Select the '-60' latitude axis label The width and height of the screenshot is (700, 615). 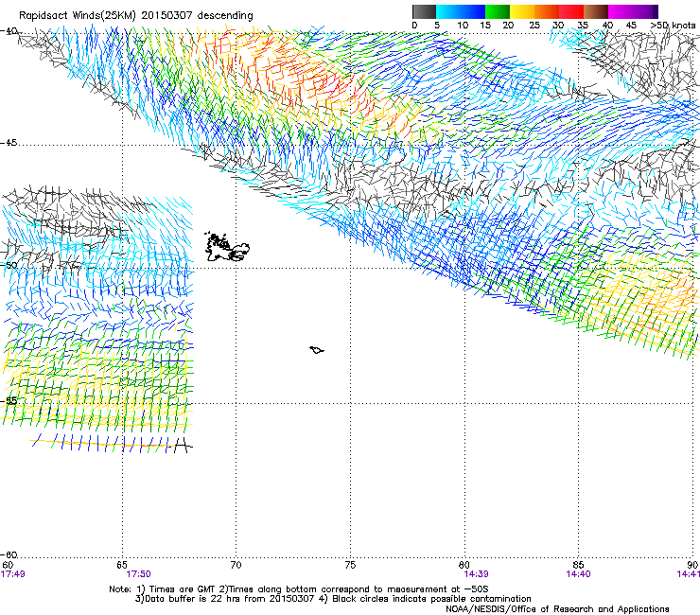[x=9, y=554]
